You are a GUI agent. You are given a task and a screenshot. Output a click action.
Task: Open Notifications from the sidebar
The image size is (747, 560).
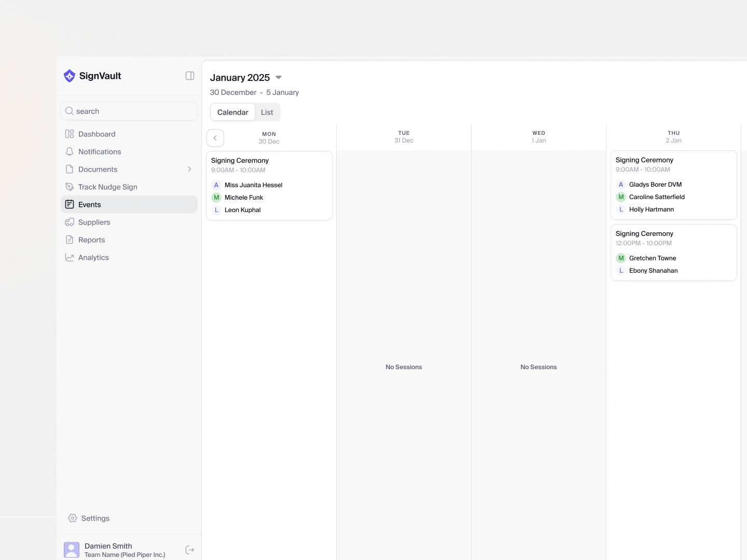coord(129,151)
